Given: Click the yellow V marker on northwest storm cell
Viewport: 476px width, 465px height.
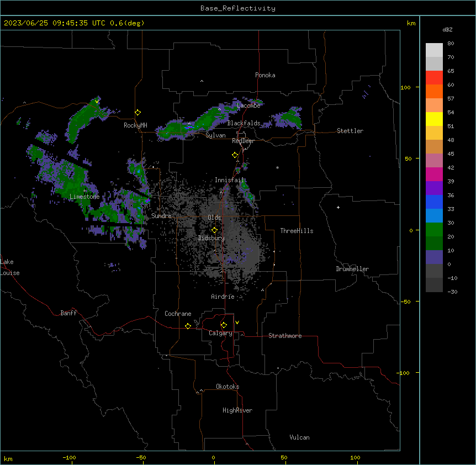Looking at the screenshot, I should point(97,102).
